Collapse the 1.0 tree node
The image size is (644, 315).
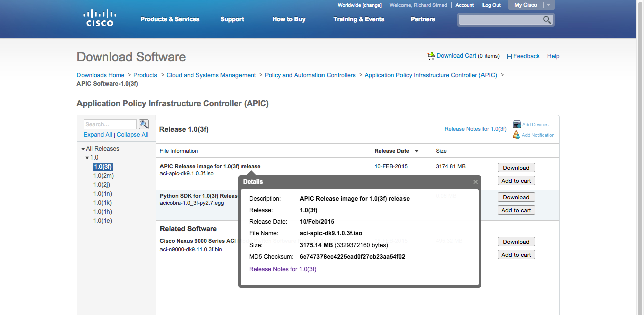(x=87, y=158)
